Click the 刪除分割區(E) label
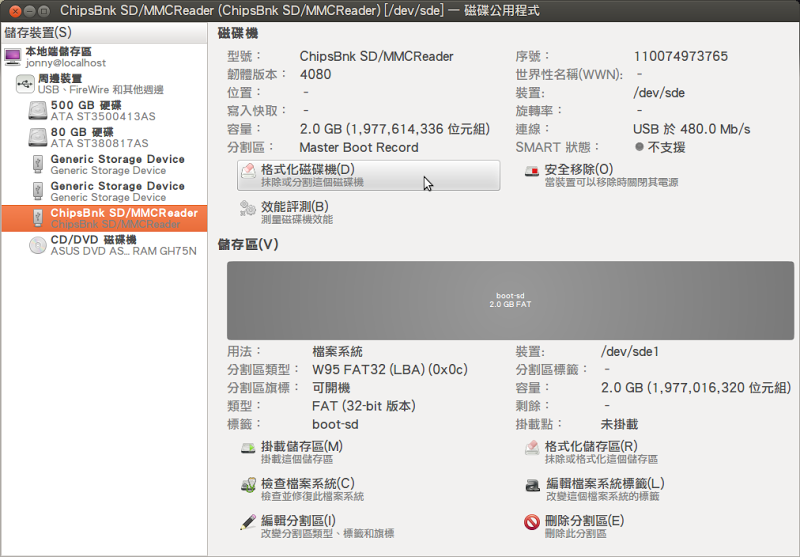Viewport: 800px width, 557px height. point(585,521)
